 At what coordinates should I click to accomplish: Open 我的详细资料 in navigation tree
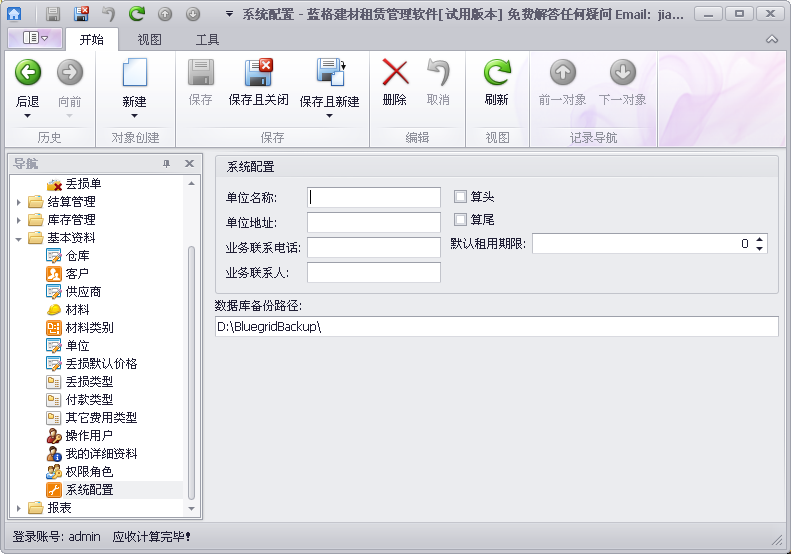[x=101, y=454]
